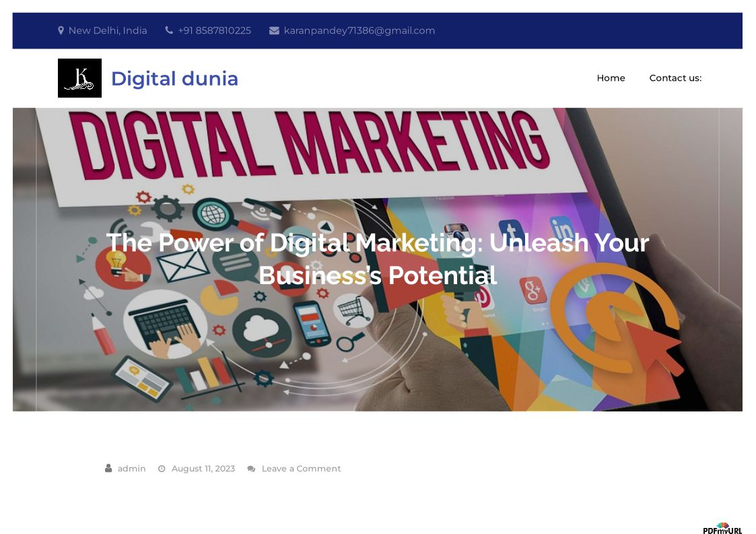Click the +91 8587810225 phone number
Image resolution: width=756 pixels, height=534 pixels.
(x=215, y=30)
